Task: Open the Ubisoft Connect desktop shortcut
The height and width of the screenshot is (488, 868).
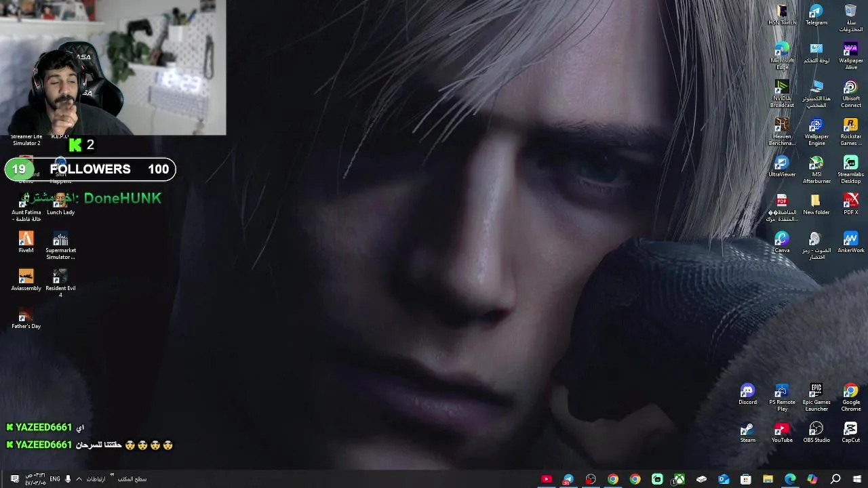Action: point(850,94)
